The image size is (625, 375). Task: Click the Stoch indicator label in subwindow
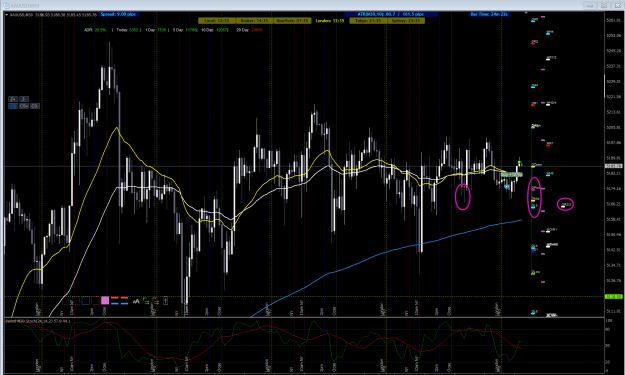coord(38,321)
